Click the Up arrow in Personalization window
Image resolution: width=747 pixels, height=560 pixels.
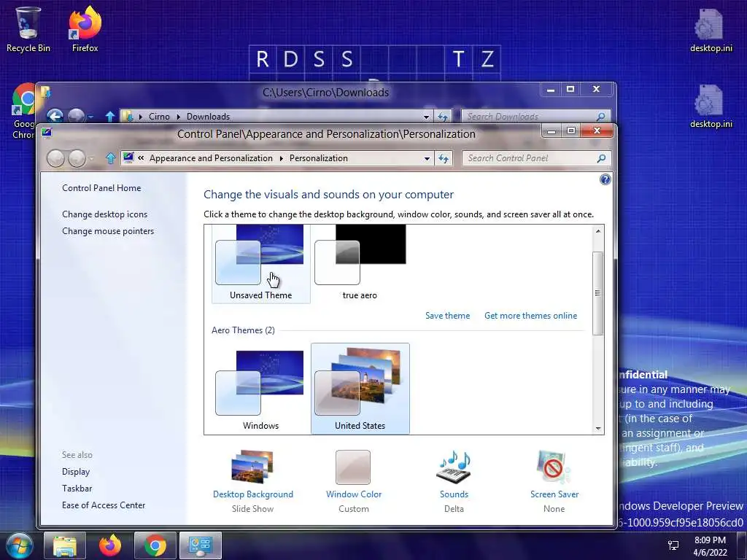point(111,158)
